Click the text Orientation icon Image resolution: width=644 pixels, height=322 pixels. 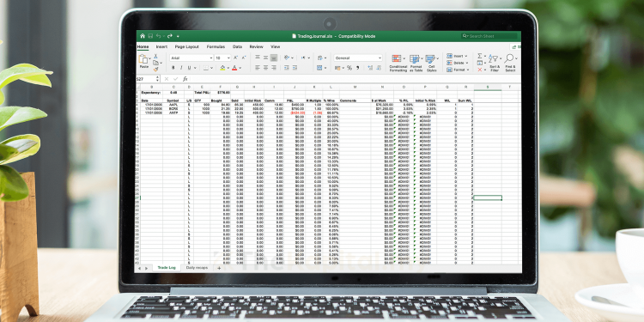click(x=287, y=58)
